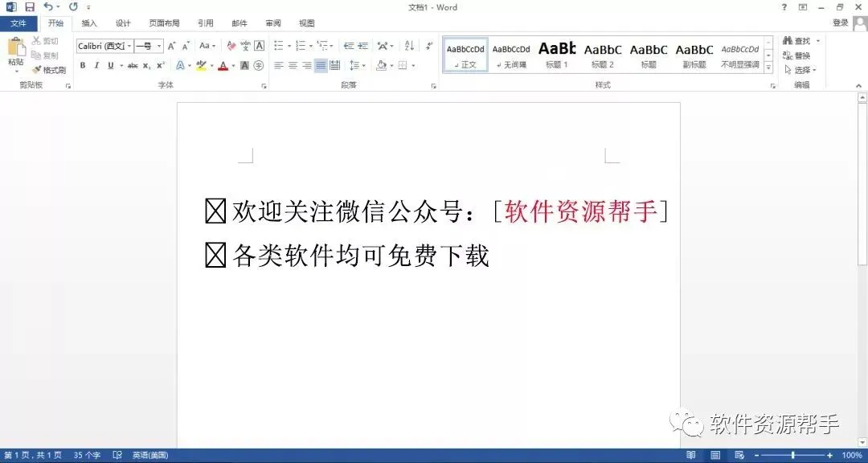The width and height of the screenshot is (868, 463).
Task: Apply strikethrough with the abc icon
Action: (133, 66)
